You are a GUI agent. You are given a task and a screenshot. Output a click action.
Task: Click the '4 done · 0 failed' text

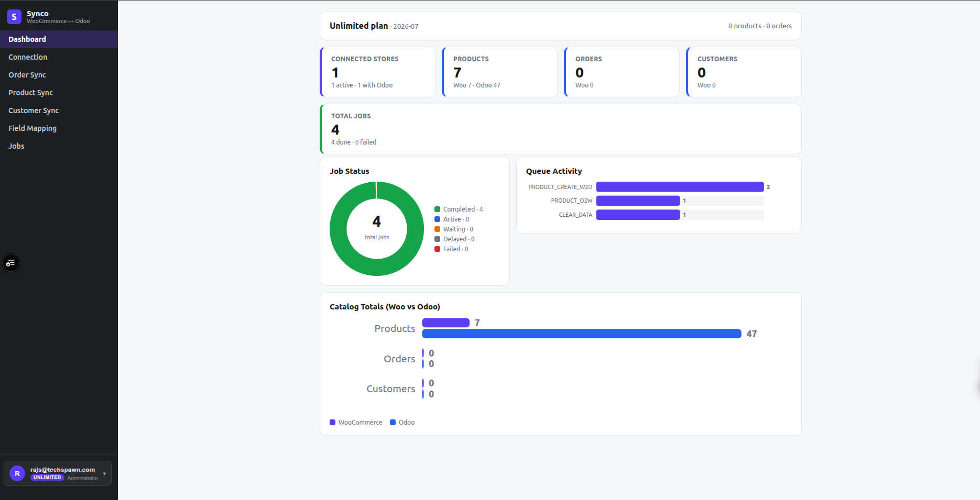tap(354, 142)
